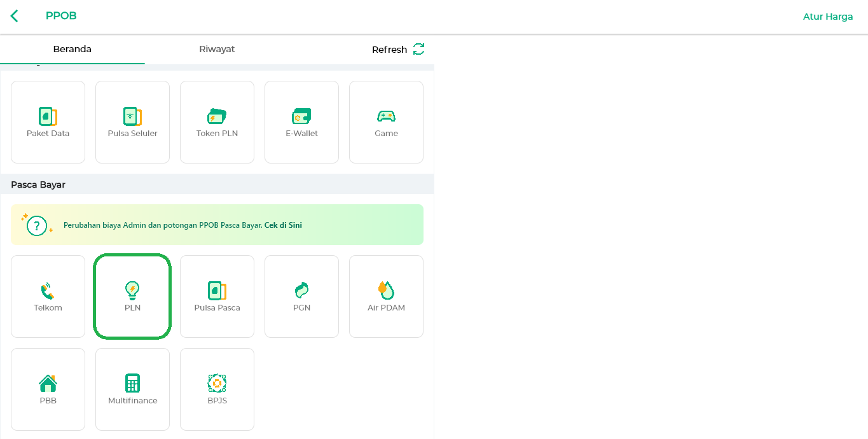Viewport: 868px width, 439px height.
Task: Click the Pasca Bayar section header
Action: tap(217, 185)
